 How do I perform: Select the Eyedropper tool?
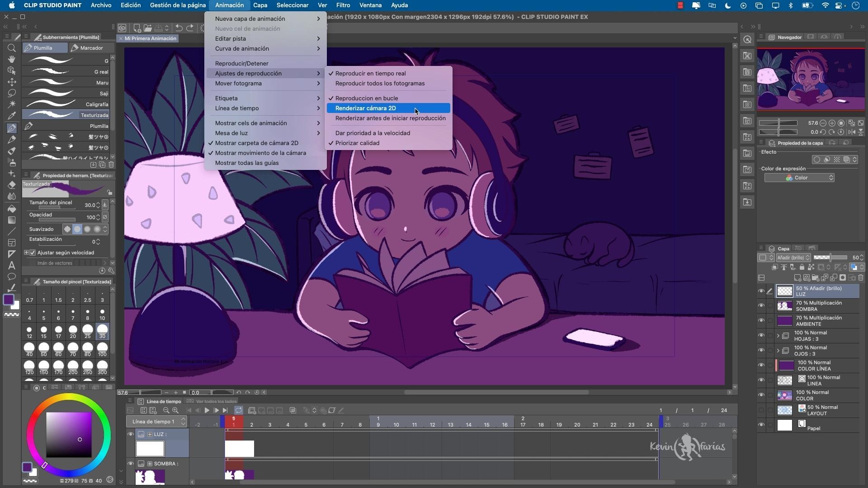pyautogui.click(x=12, y=116)
